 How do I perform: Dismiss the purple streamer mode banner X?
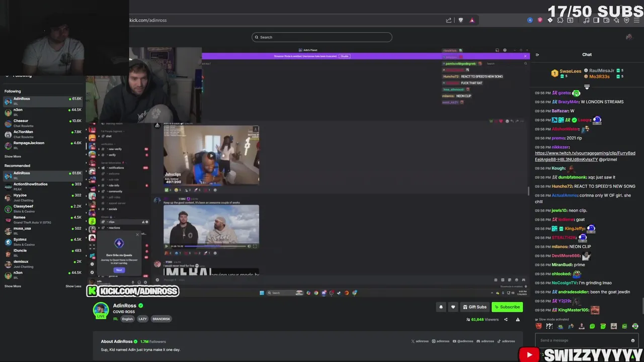coord(525,56)
